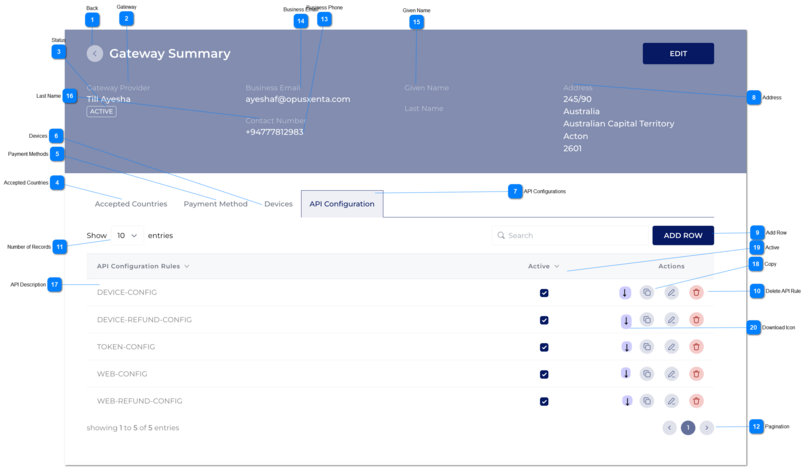Go back using the arrow beside Gateway Summary

95,53
